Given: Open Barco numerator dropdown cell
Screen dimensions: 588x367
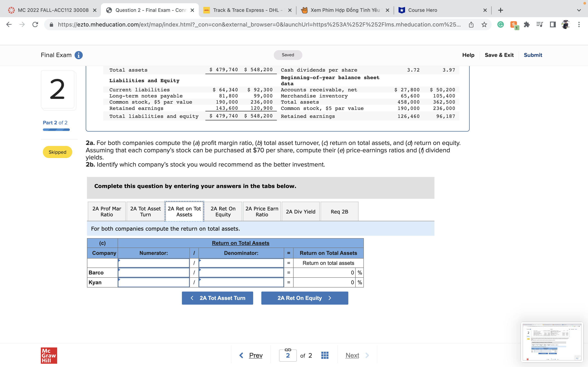Looking at the screenshot, I should coord(154,273).
